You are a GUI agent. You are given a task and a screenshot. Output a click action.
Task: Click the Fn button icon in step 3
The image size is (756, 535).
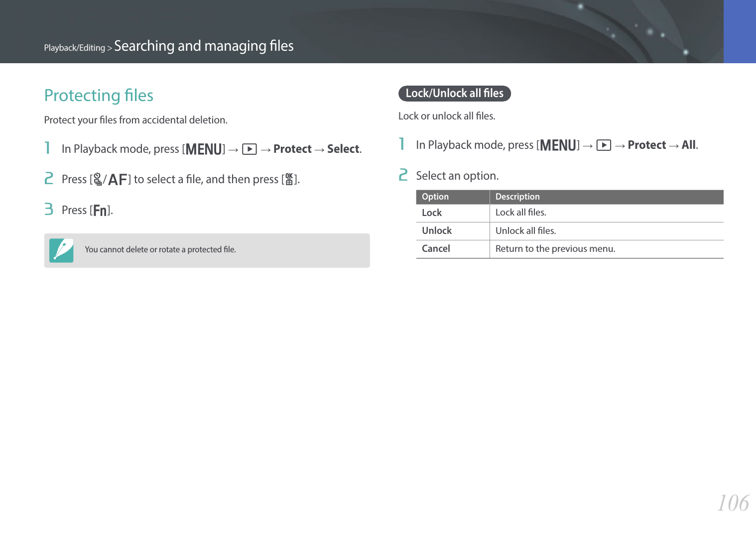click(100, 211)
